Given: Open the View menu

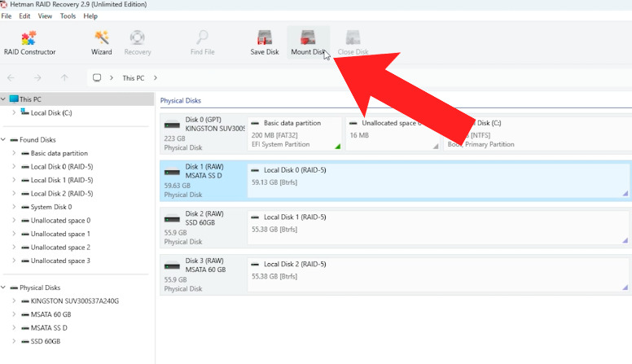Looking at the screenshot, I should click(x=45, y=16).
